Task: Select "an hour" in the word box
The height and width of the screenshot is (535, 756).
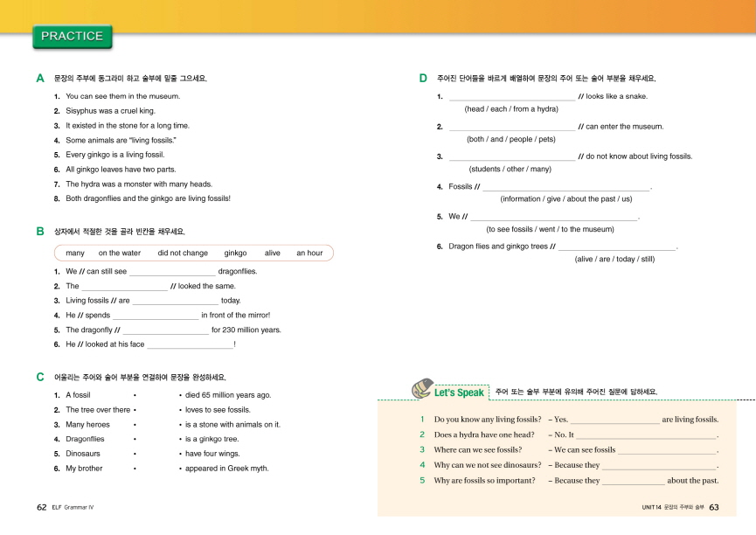Action: click(x=309, y=253)
